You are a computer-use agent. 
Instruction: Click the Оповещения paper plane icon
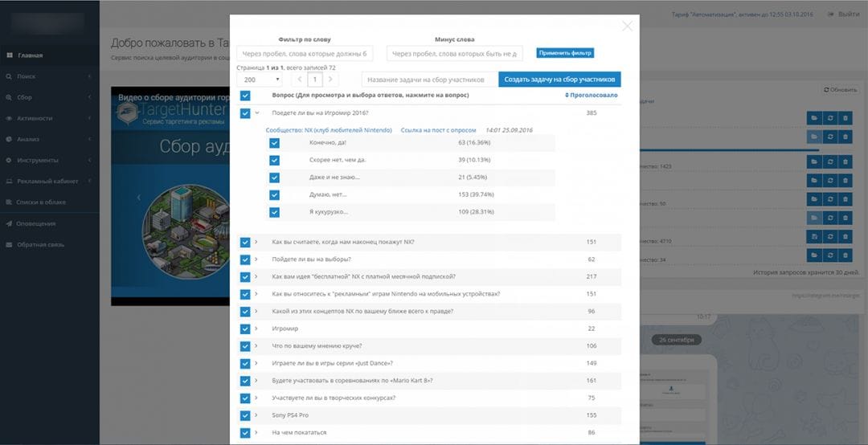10,223
